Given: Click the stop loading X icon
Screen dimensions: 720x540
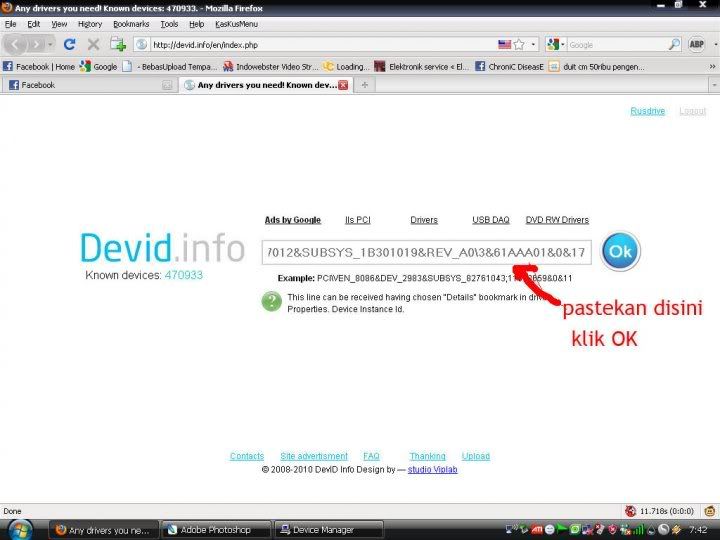Looking at the screenshot, I should [93, 45].
